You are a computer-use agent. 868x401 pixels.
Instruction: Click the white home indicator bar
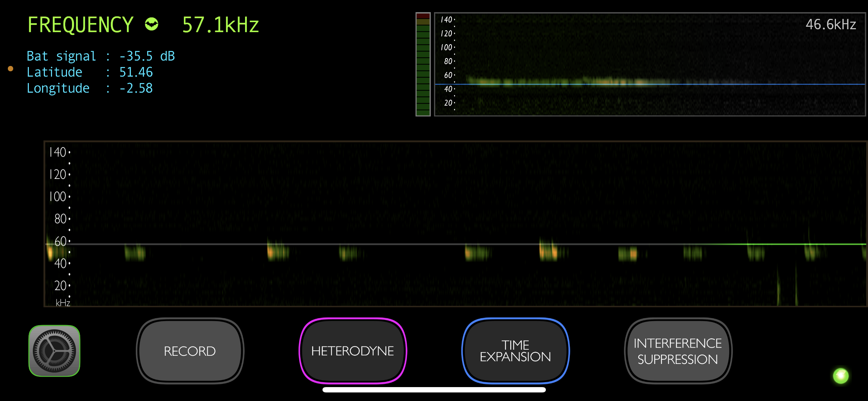point(434,390)
